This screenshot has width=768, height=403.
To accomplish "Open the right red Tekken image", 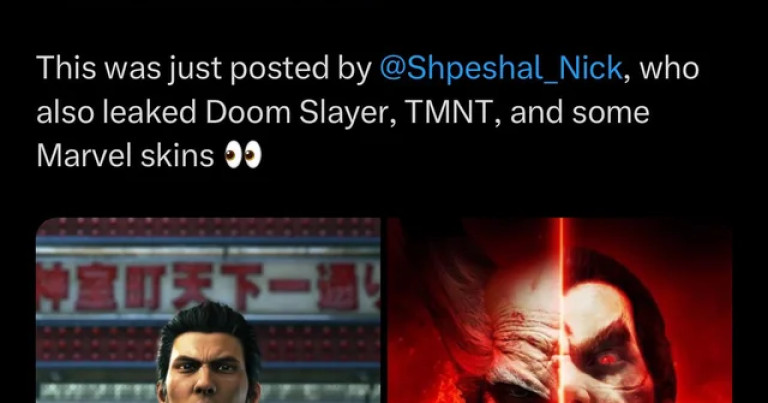I will click(x=560, y=310).
